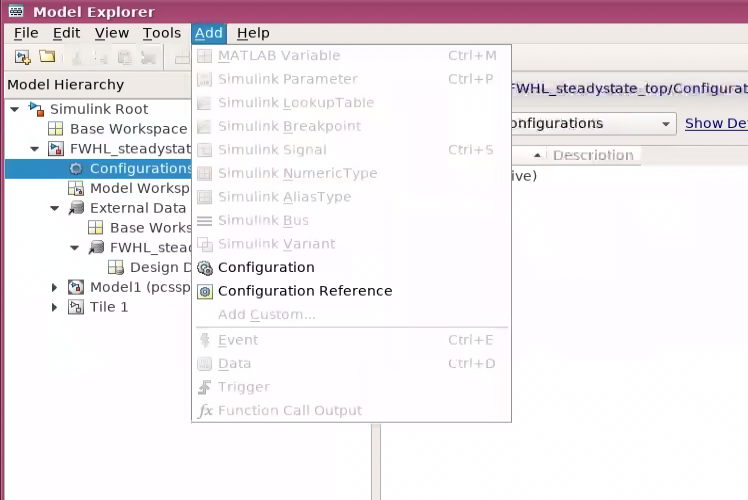
Task: Click the Design Data icon
Action: click(115, 268)
